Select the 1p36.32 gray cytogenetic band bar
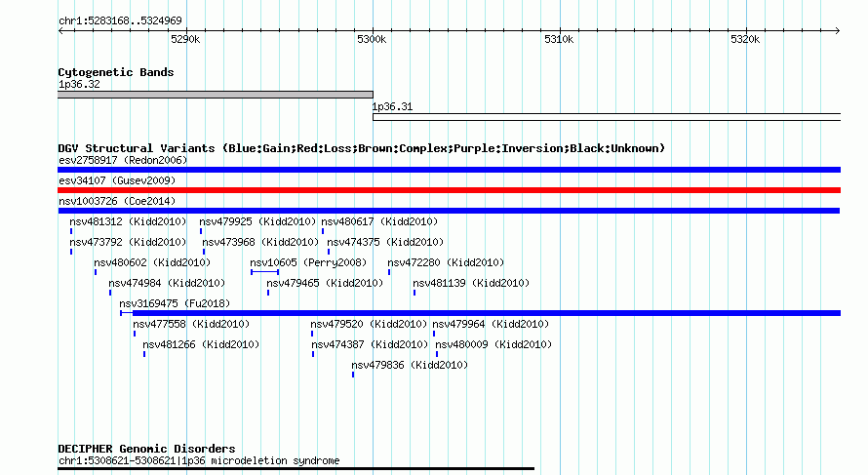 coord(216,95)
